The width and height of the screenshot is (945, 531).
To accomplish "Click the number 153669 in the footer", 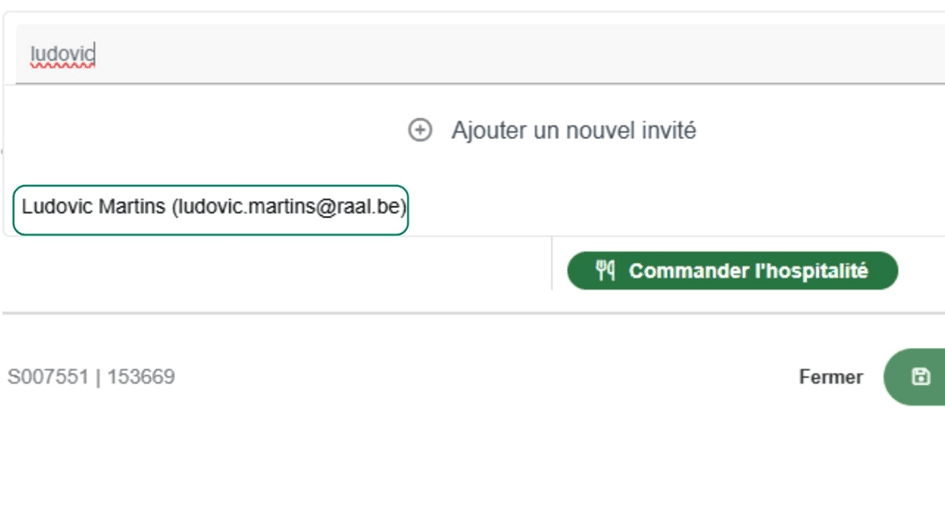I will 141,377.
